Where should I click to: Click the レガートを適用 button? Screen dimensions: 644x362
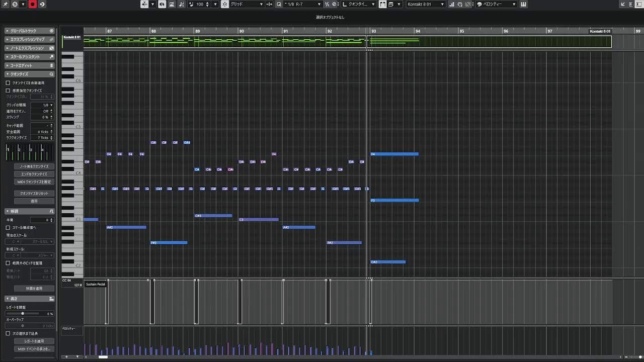click(x=34, y=341)
